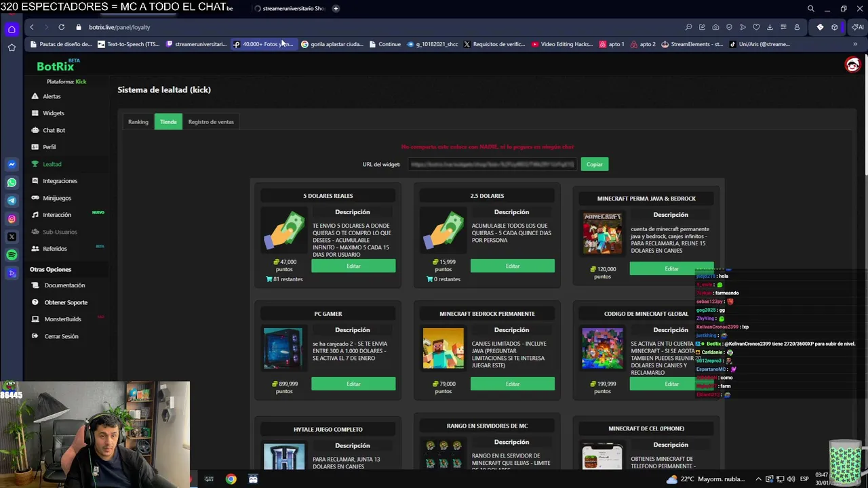The image size is (868, 488).
Task: Expand hidden system tray icons
Action: pos(758,479)
